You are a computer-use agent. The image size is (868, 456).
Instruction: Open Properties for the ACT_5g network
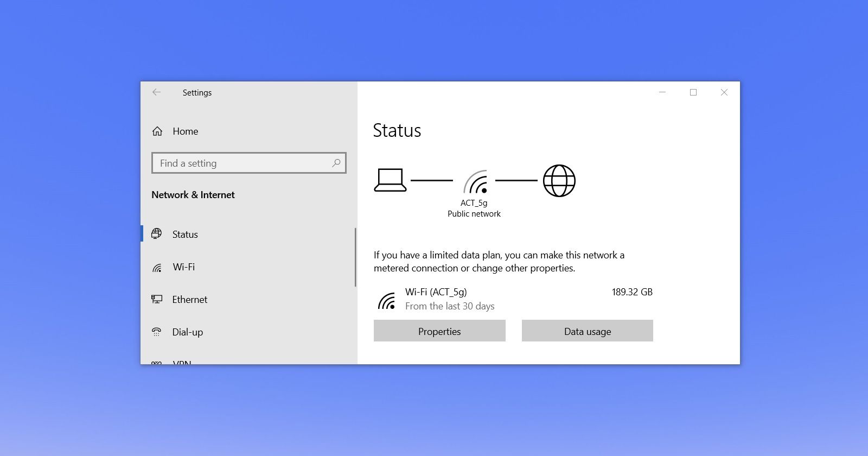tap(439, 331)
